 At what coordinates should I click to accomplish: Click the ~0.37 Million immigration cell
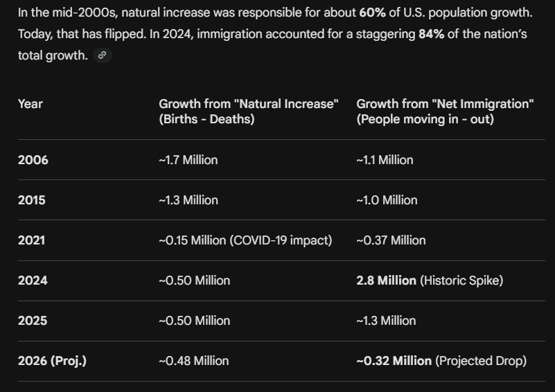coord(391,240)
